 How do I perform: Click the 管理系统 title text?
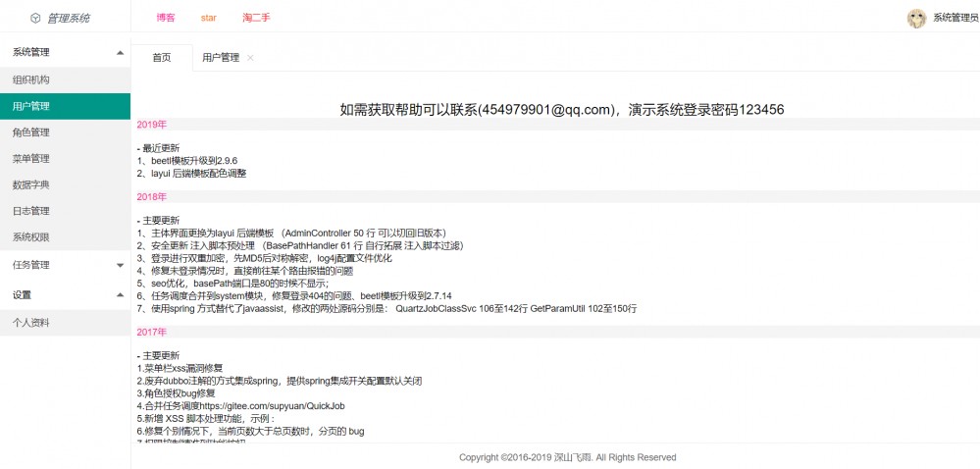point(69,18)
